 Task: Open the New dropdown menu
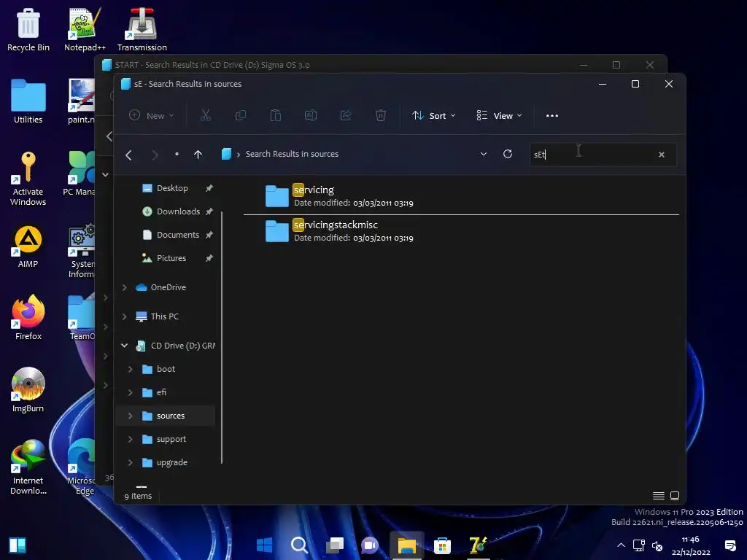tap(152, 116)
